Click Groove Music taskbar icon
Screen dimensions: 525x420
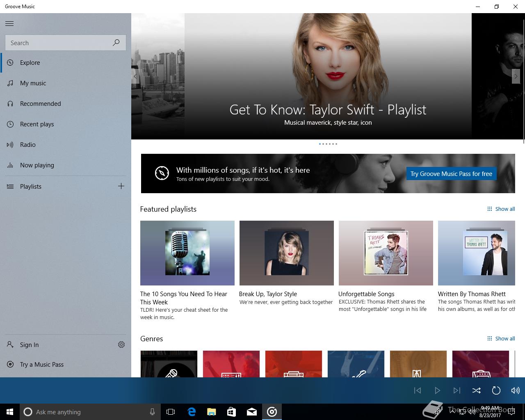272,412
